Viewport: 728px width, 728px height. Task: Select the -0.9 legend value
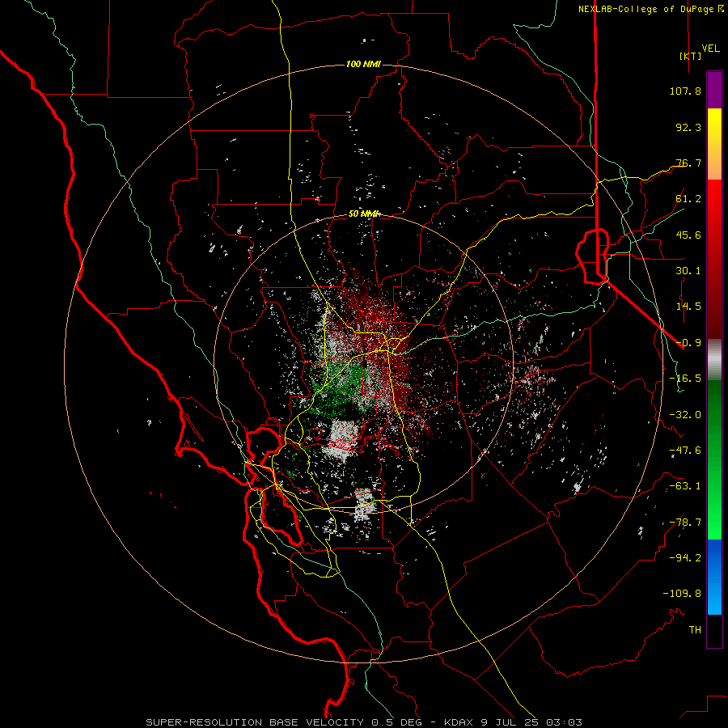point(688,343)
